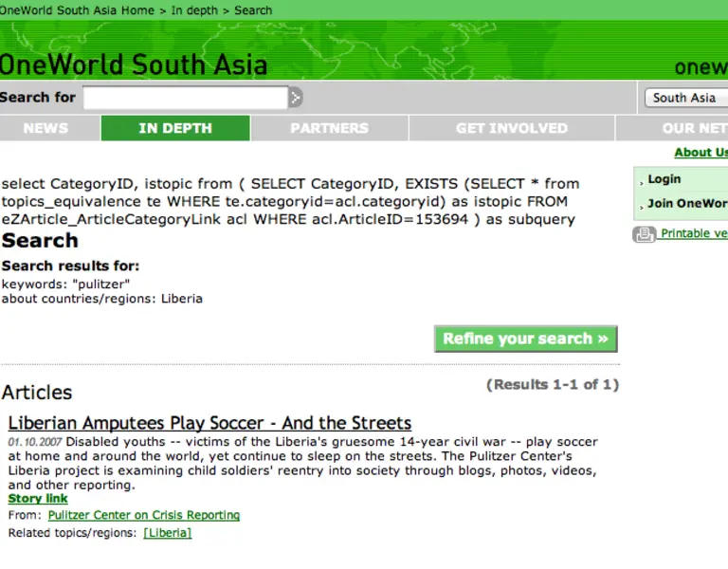The width and height of the screenshot is (728, 569).
Task: Follow the About Us link
Action: tap(701, 153)
